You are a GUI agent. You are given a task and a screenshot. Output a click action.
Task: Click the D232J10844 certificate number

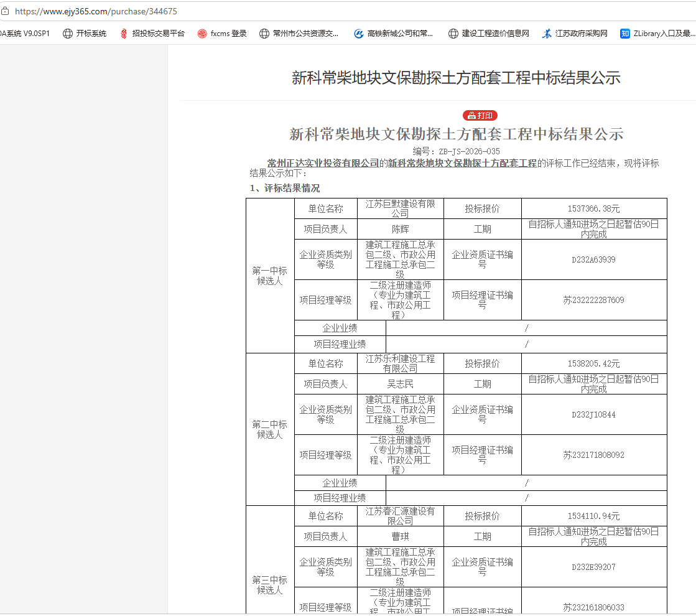click(594, 415)
